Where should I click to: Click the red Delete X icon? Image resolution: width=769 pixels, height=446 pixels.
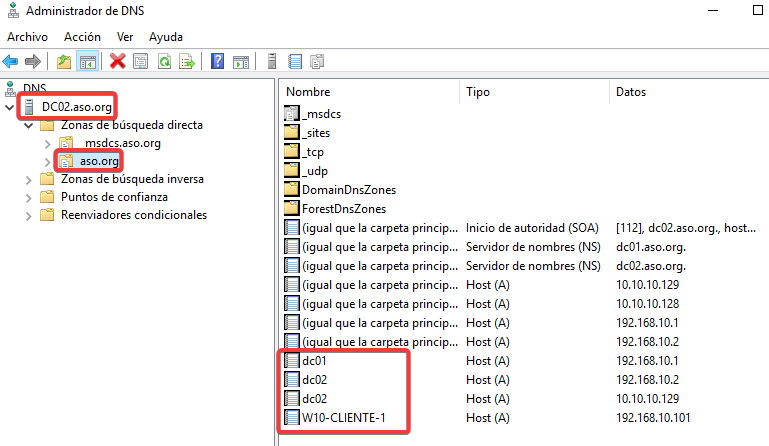117,61
